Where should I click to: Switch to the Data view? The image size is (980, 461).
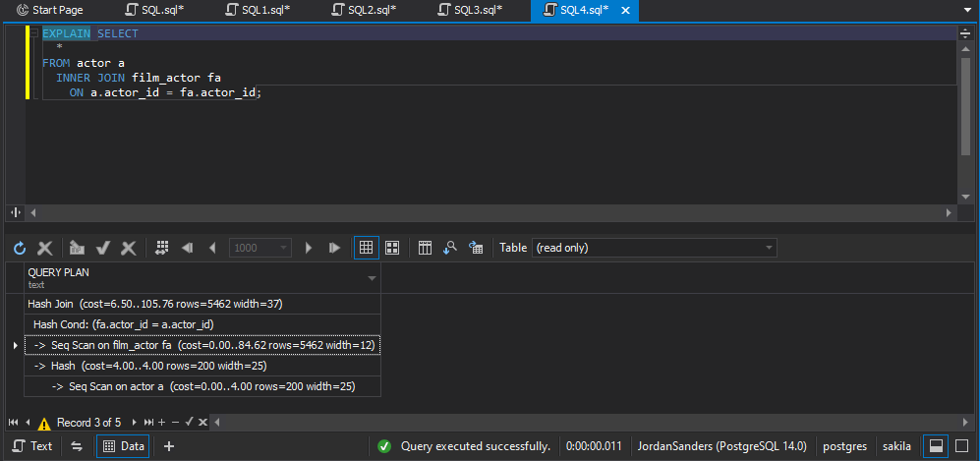(123, 446)
